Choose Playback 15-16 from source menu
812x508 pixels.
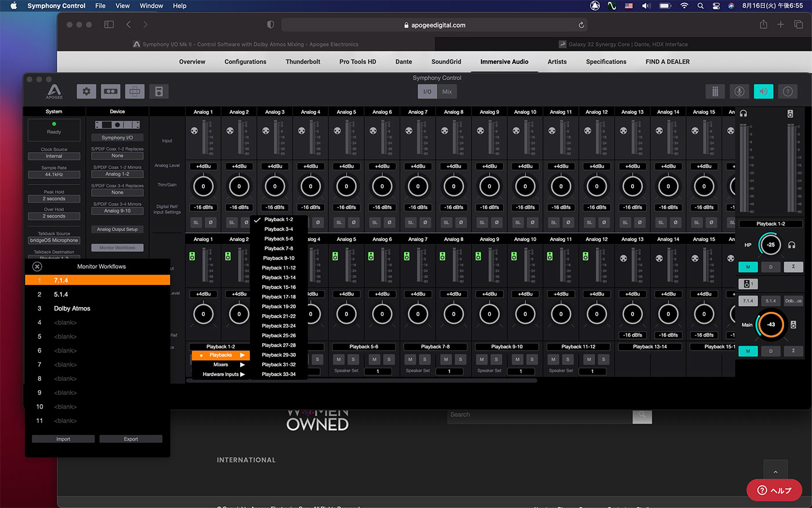pyautogui.click(x=278, y=287)
